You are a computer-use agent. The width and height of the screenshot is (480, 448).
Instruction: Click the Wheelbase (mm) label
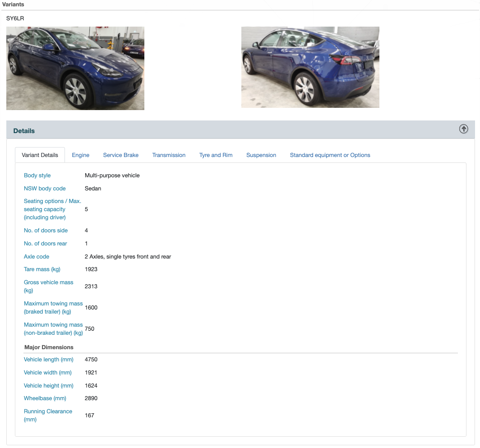45,398
